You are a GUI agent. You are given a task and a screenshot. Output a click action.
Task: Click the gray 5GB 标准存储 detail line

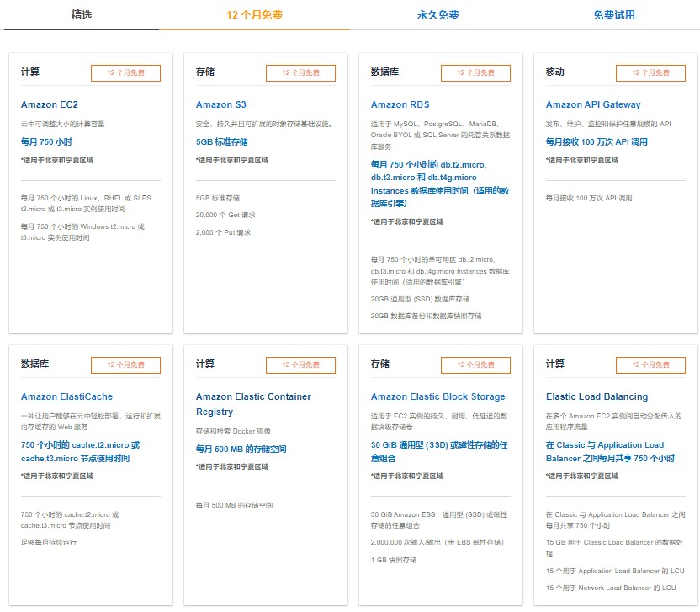pyautogui.click(x=218, y=198)
